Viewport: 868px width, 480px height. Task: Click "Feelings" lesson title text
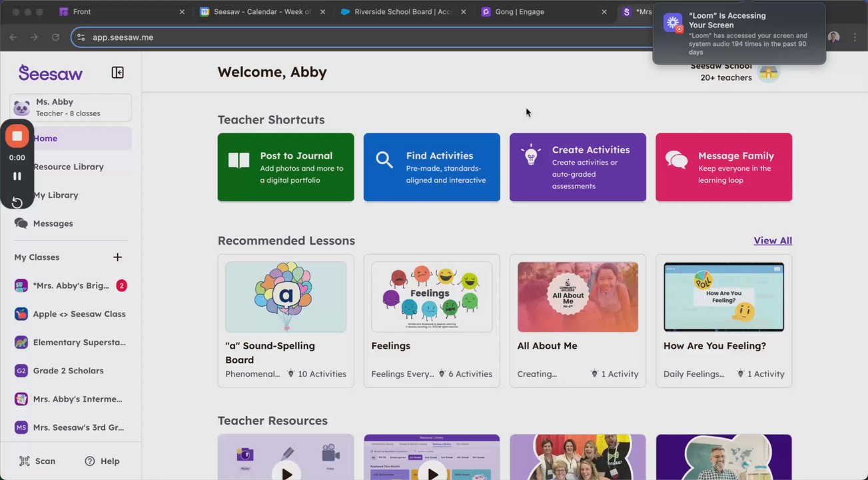point(391,346)
